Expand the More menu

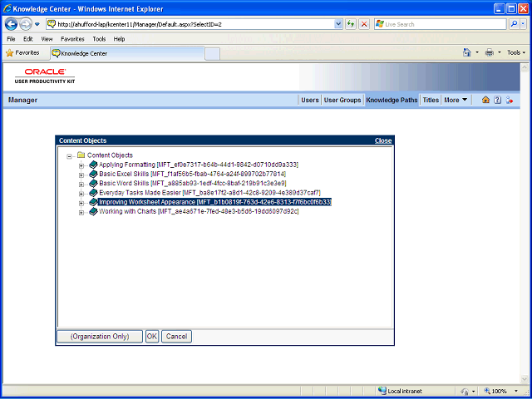click(x=456, y=100)
